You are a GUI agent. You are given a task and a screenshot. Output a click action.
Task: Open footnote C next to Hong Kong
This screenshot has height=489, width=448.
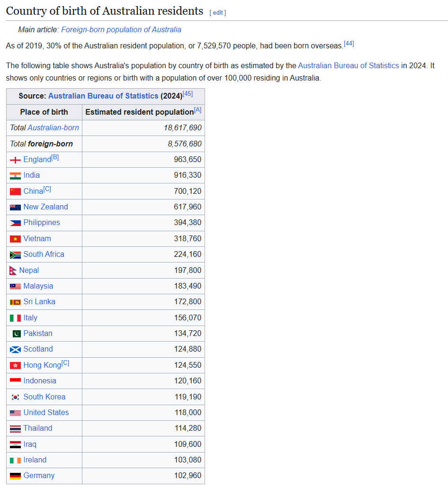tap(65, 363)
